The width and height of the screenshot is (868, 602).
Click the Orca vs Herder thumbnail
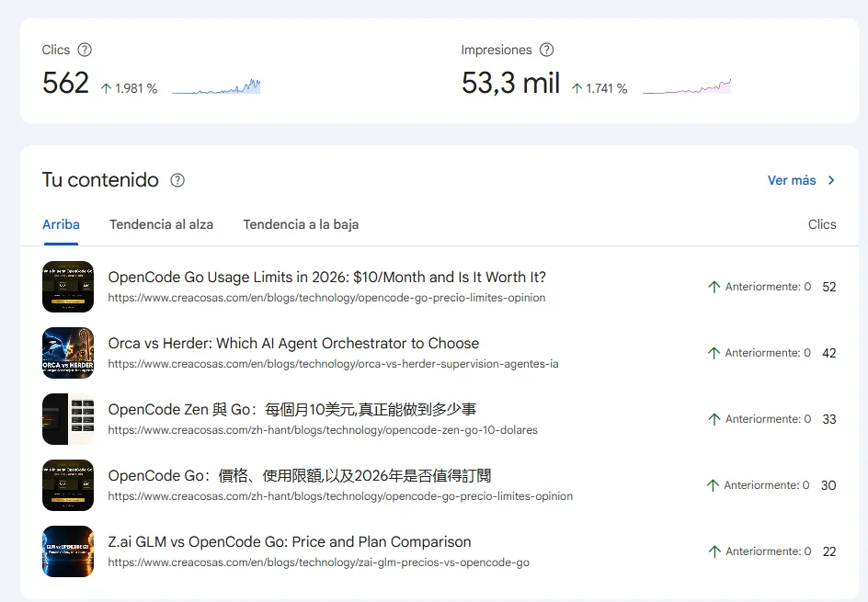(x=68, y=353)
